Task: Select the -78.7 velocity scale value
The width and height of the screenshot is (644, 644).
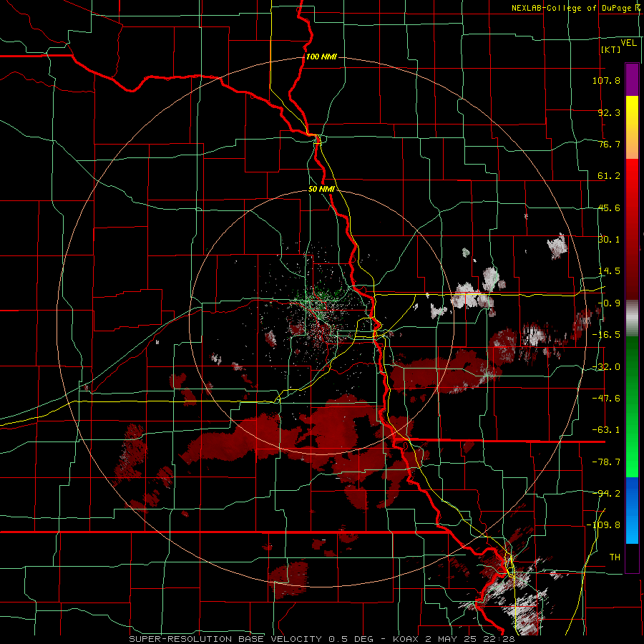Action: point(606,462)
